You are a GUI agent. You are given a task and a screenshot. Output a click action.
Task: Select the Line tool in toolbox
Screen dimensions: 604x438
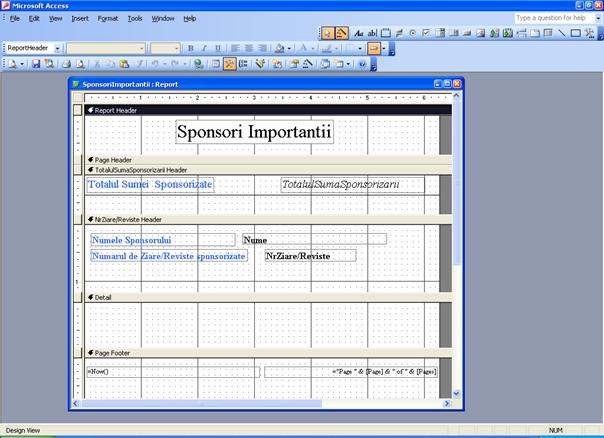click(561, 33)
